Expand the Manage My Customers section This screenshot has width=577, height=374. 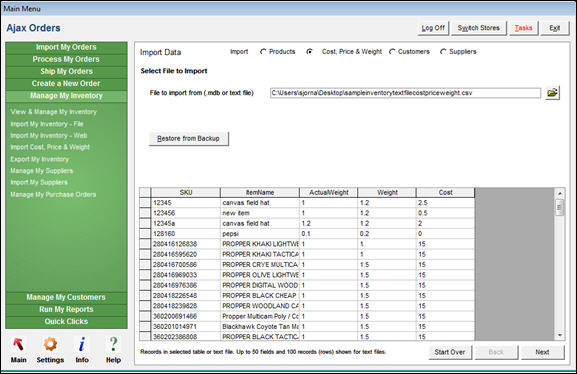point(66,297)
